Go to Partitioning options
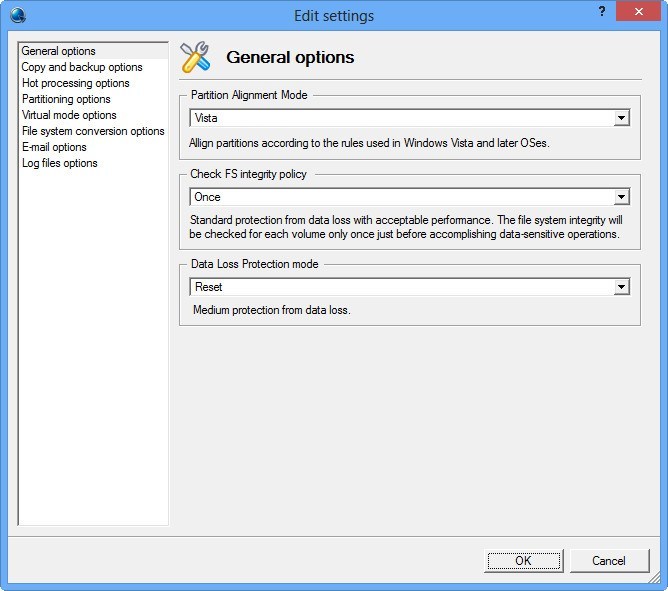 coord(93,99)
